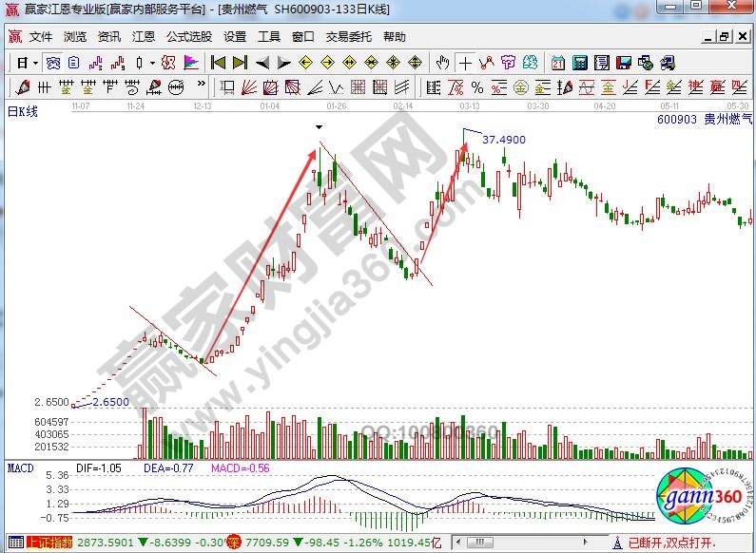
Task: Open the 公式选股 menu
Action: pyautogui.click(x=188, y=37)
